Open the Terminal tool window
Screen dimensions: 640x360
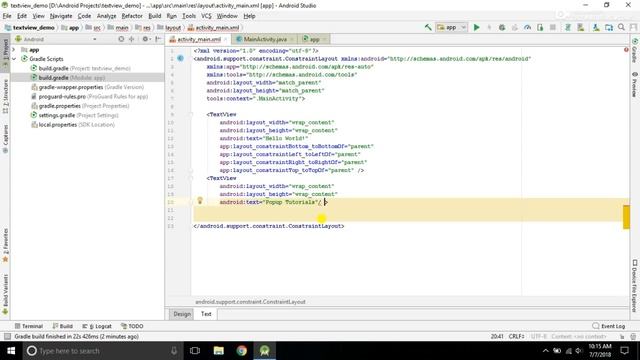coord(29,326)
